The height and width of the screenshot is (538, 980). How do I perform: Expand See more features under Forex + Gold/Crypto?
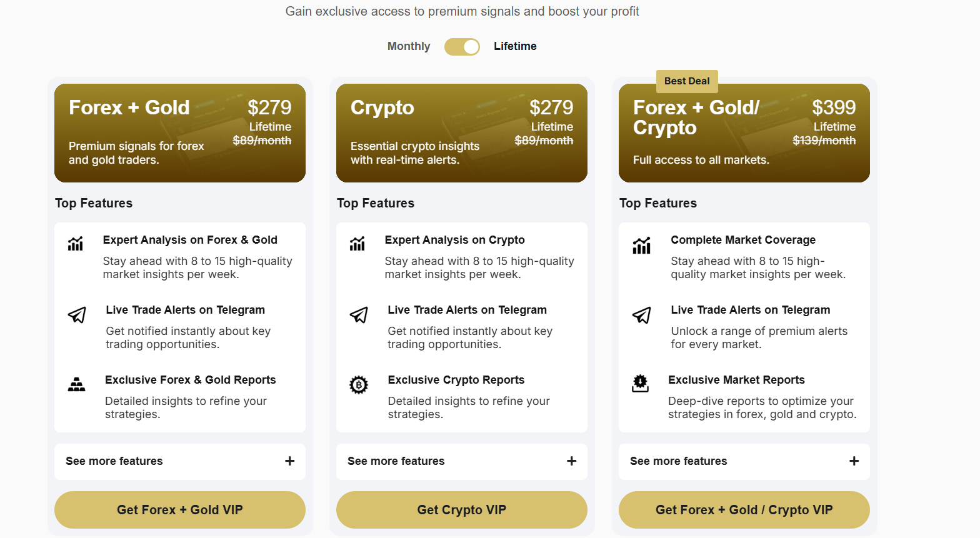click(x=744, y=461)
